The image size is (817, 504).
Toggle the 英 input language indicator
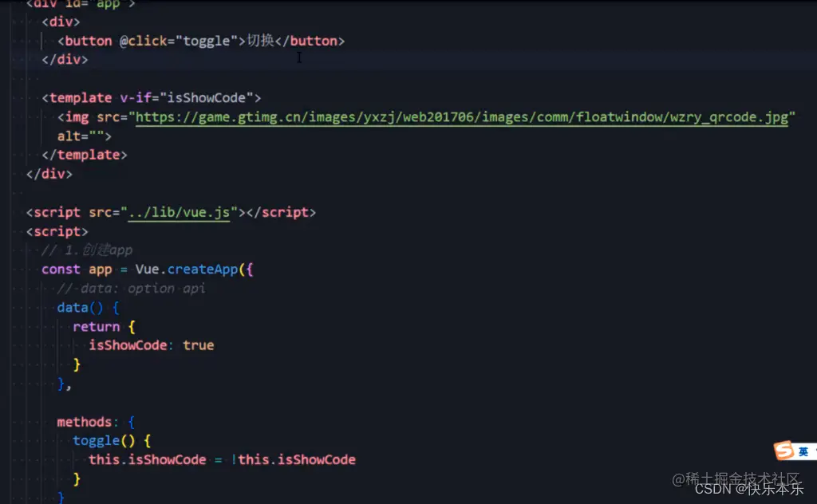tap(803, 451)
